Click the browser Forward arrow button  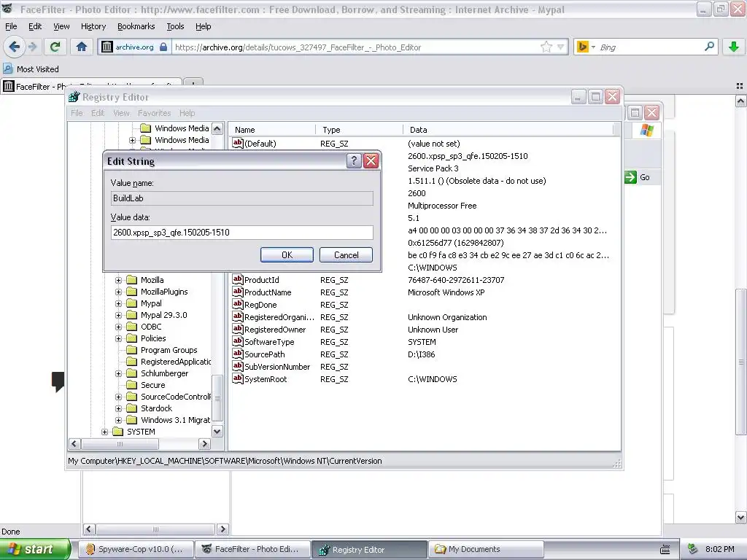point(32,47)
